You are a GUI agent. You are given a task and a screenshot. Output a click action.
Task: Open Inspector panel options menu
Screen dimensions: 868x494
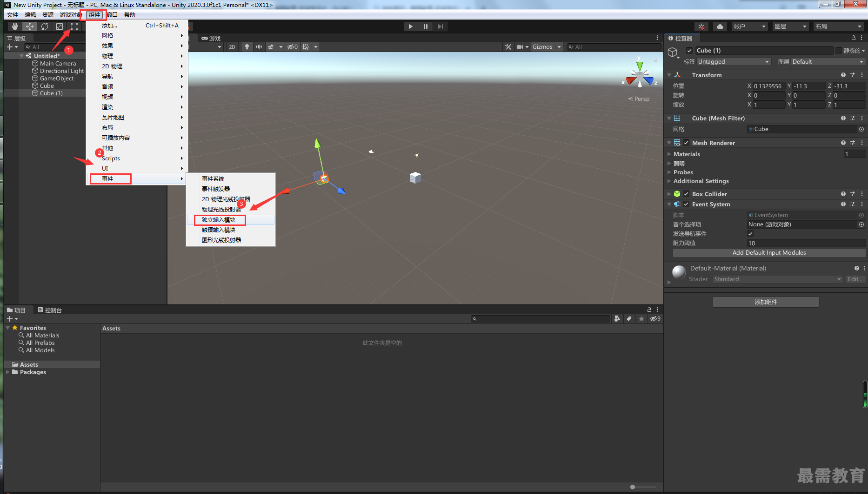click(862, 38)
